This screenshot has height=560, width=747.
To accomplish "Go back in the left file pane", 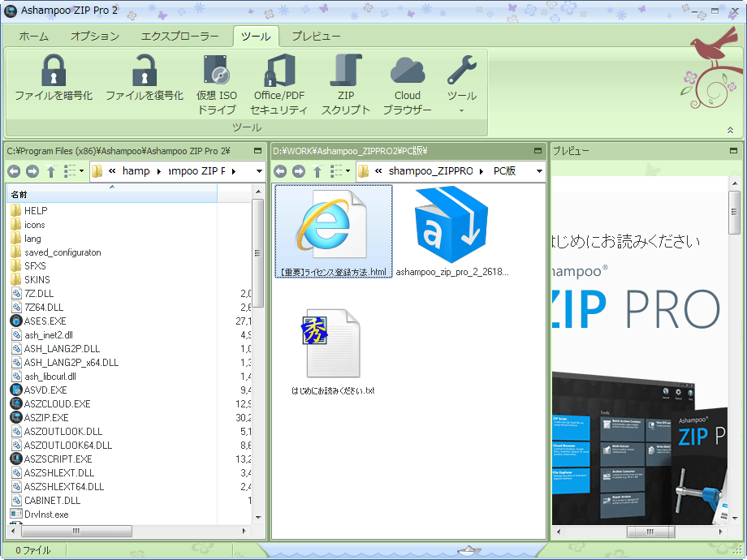I will [x=14, y=171].
